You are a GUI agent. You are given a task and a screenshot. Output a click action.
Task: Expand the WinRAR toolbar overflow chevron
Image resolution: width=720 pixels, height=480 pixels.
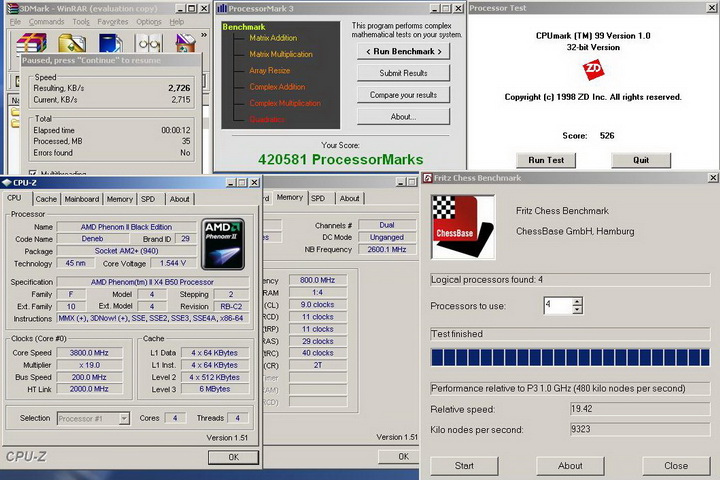click(204, 35)
